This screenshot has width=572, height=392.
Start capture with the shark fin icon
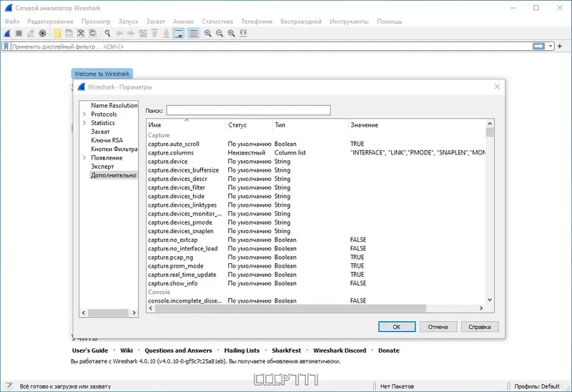7,34
